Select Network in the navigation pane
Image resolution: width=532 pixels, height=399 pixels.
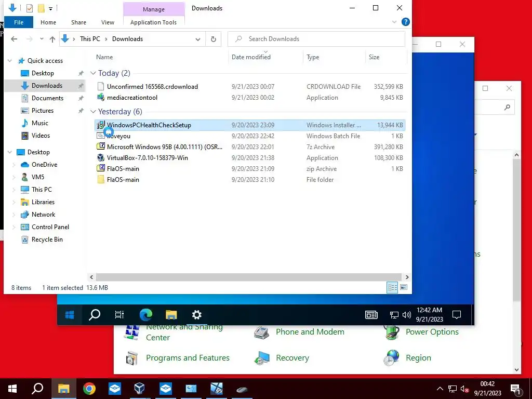pos(43,215)
